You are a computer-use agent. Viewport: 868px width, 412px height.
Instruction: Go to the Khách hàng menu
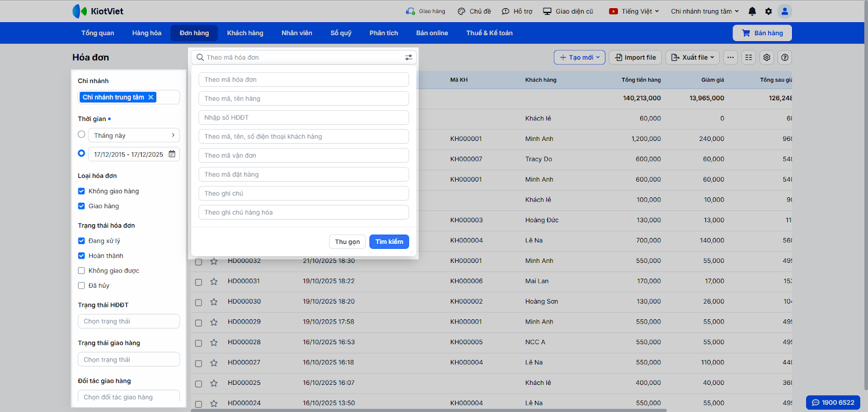(245, 33)
